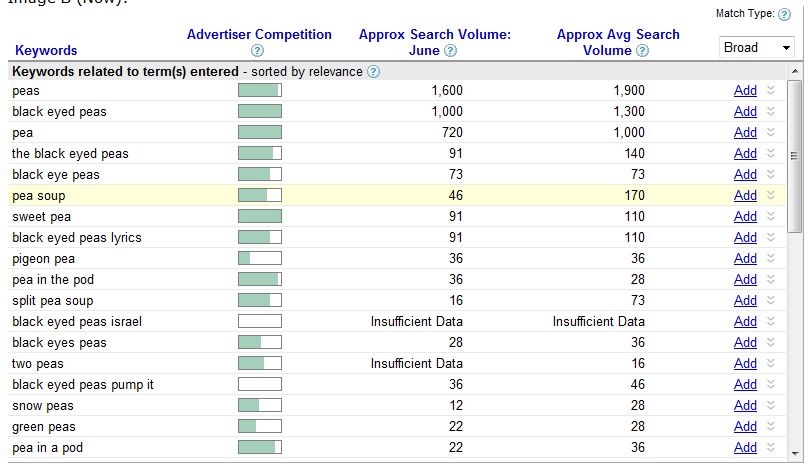
Task: Add the keyword black eyed peas pump it
Action: (745, 384)
